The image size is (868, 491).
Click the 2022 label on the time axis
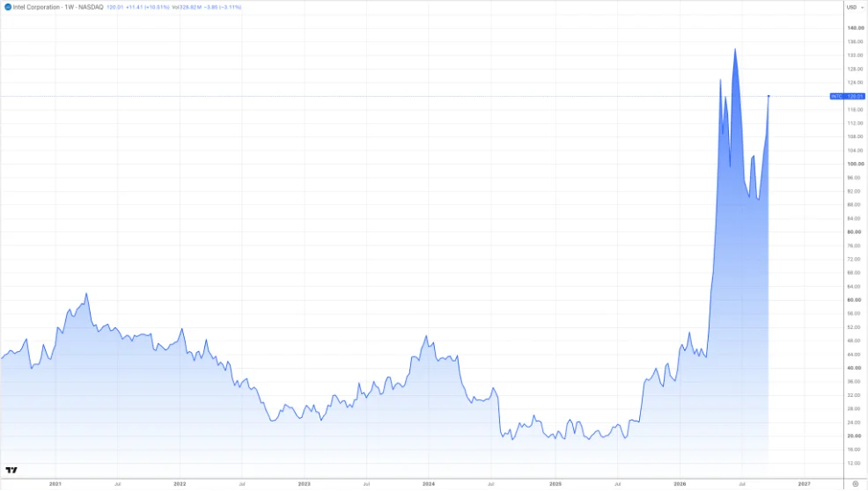[x=180, y=484]
